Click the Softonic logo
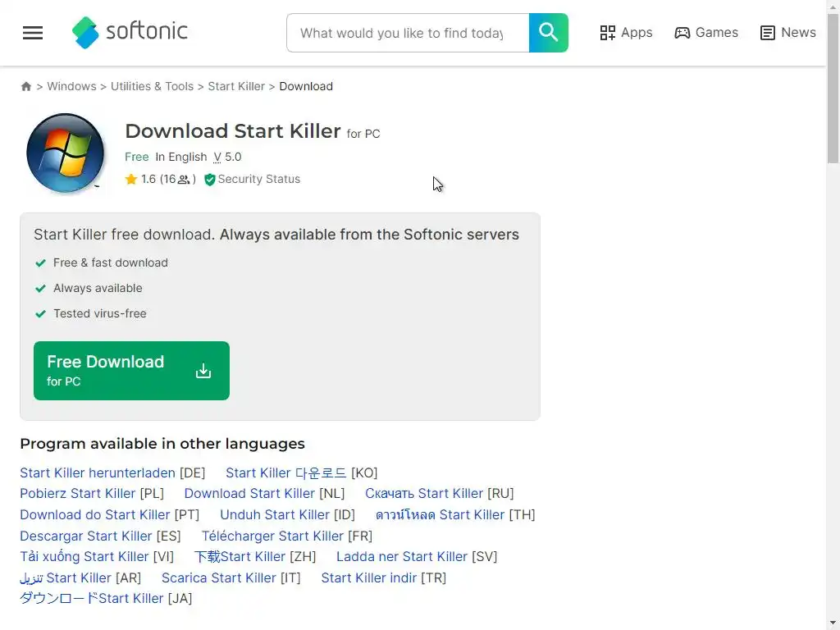Image resolution: width=840 pixels, height=630 pixels. click(x=130, y=33)
